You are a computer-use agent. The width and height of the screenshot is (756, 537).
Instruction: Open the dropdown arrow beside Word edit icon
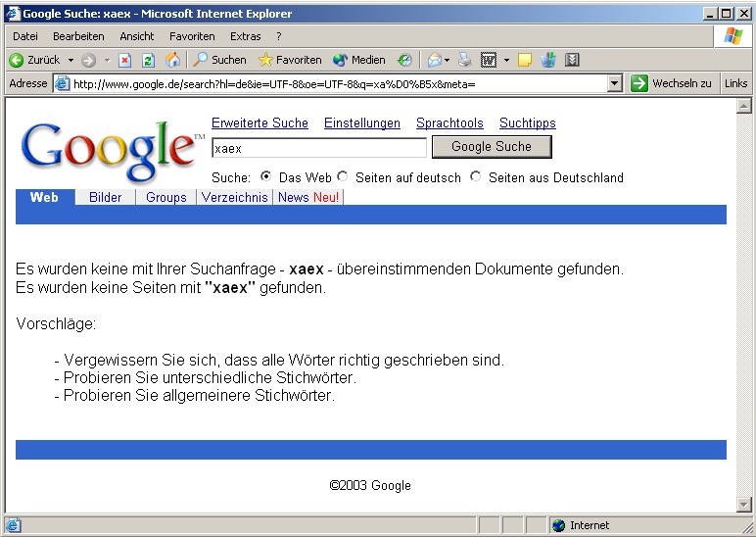[x=506, y=61]
